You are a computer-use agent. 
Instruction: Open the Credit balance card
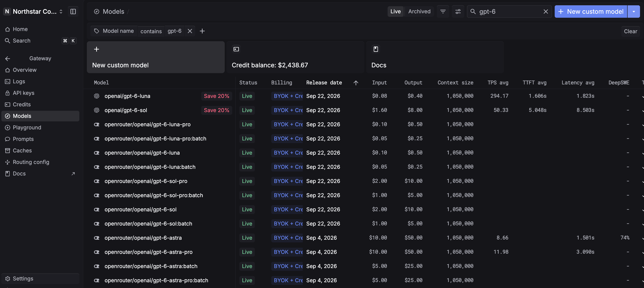pyautogui.click(x=295, y=57)
